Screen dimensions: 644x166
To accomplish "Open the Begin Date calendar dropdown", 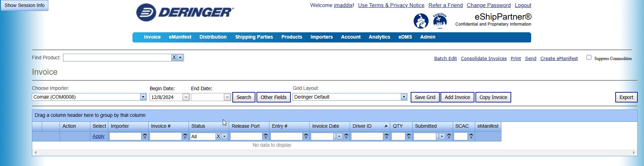I will pos(186,97).
